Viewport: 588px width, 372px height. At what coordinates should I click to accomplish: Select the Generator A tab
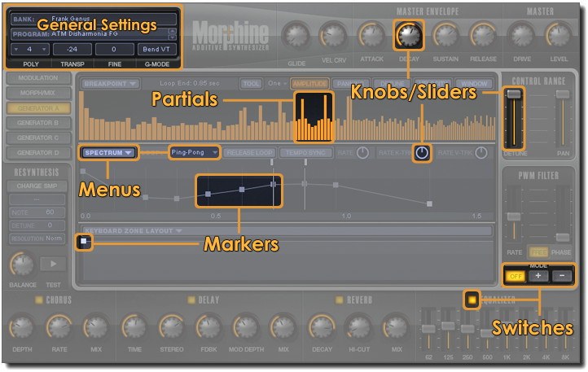click(37, 108)
